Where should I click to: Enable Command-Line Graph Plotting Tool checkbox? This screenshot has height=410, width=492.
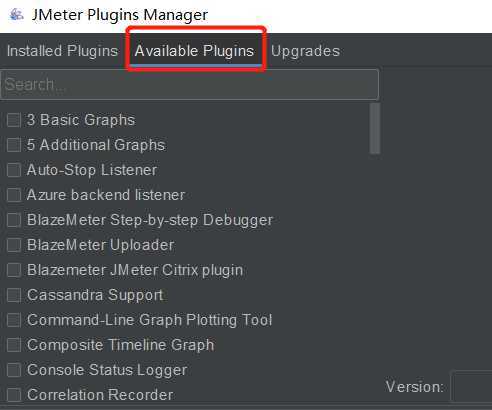point(14,320)
